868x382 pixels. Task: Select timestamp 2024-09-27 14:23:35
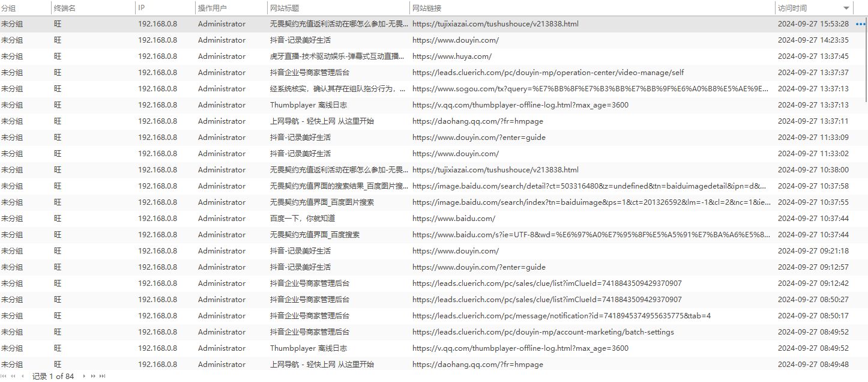813,40
